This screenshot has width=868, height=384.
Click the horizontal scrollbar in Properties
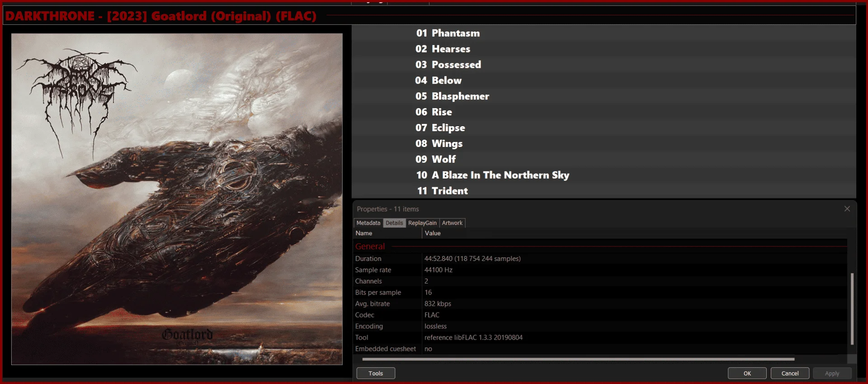[578, 359]
